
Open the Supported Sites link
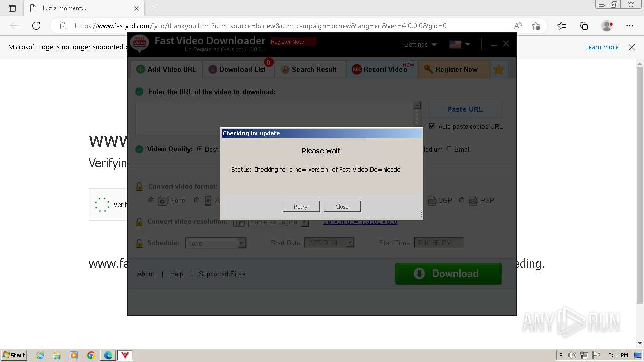222,274
